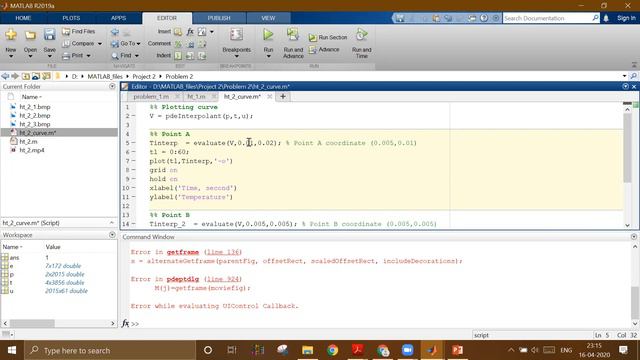Switch to the APPS tab

tap(118, 18)
